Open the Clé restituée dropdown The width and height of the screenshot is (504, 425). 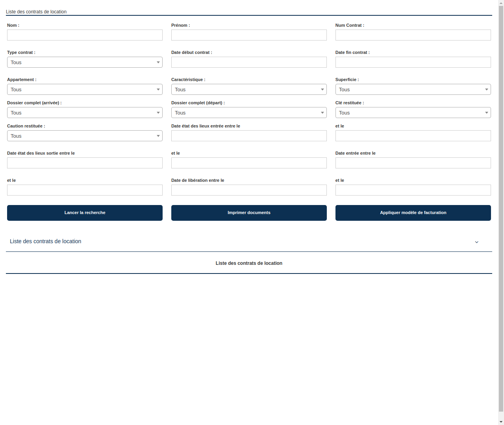(413, 113)
